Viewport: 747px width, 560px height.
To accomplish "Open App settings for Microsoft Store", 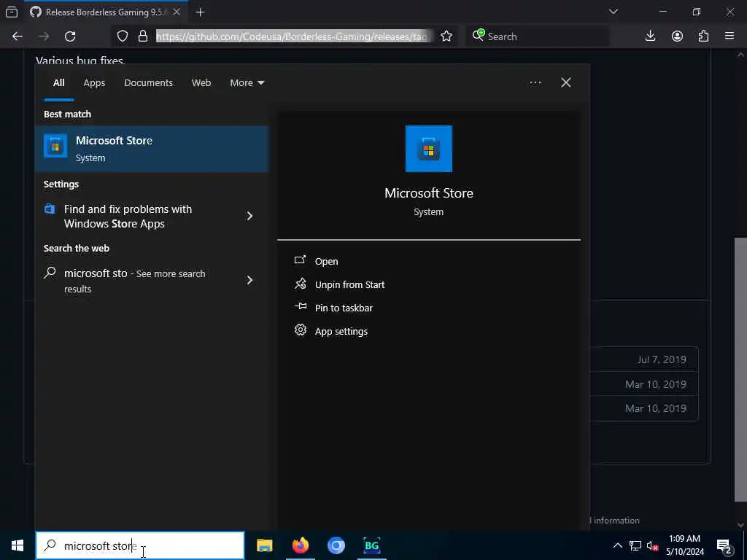I will click(x=341, y=331).
